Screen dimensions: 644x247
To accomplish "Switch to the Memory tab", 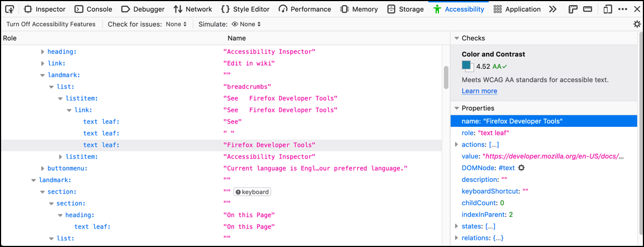I will 359,9.
